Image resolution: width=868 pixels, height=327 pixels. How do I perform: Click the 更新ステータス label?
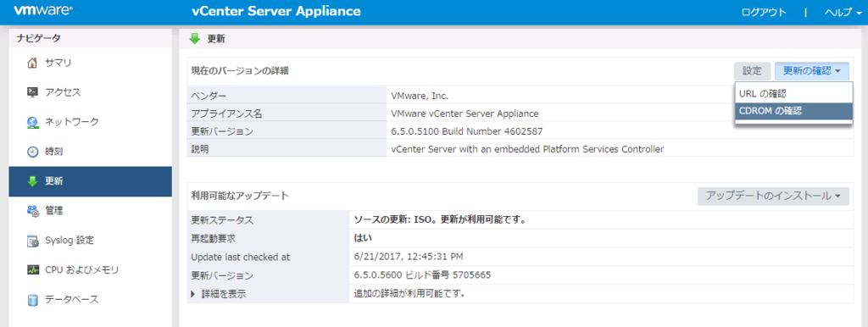[x=222, y=220]
